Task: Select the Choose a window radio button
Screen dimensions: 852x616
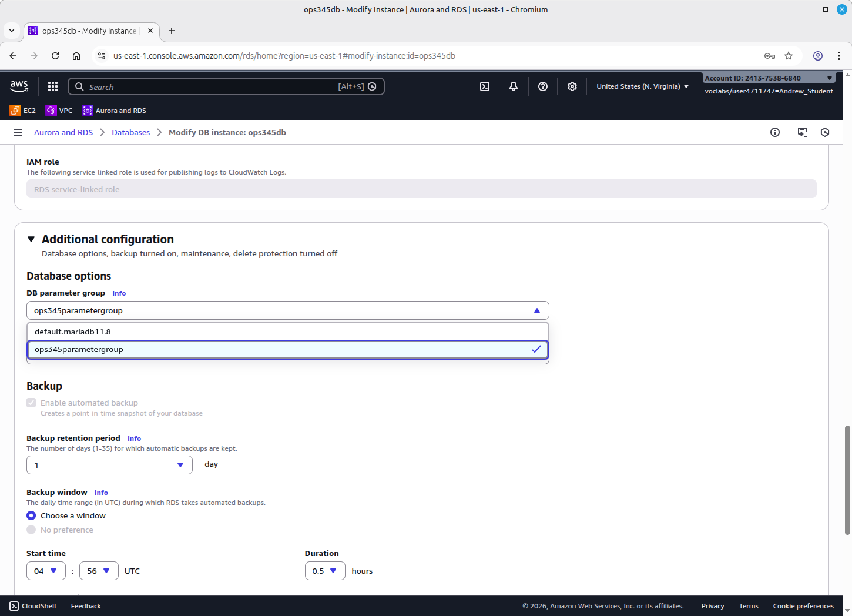Action: [x=31, y=515]
